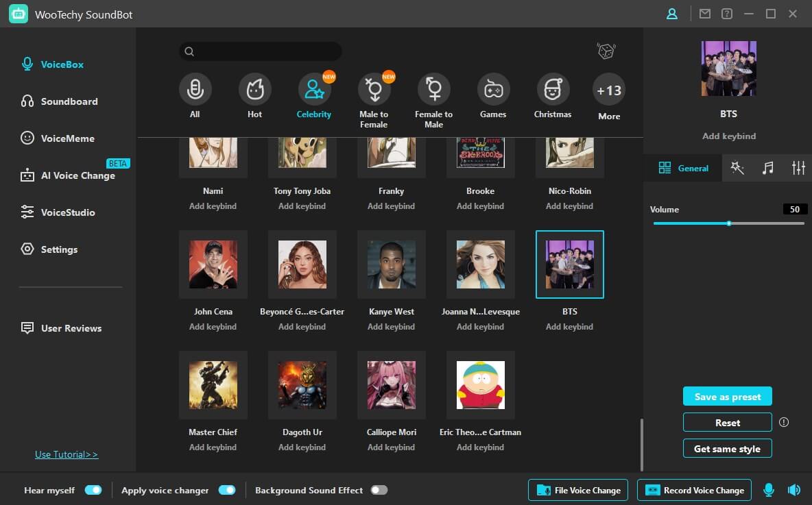Select the Kanye West voice thumbnail

(x=391, y=264)
